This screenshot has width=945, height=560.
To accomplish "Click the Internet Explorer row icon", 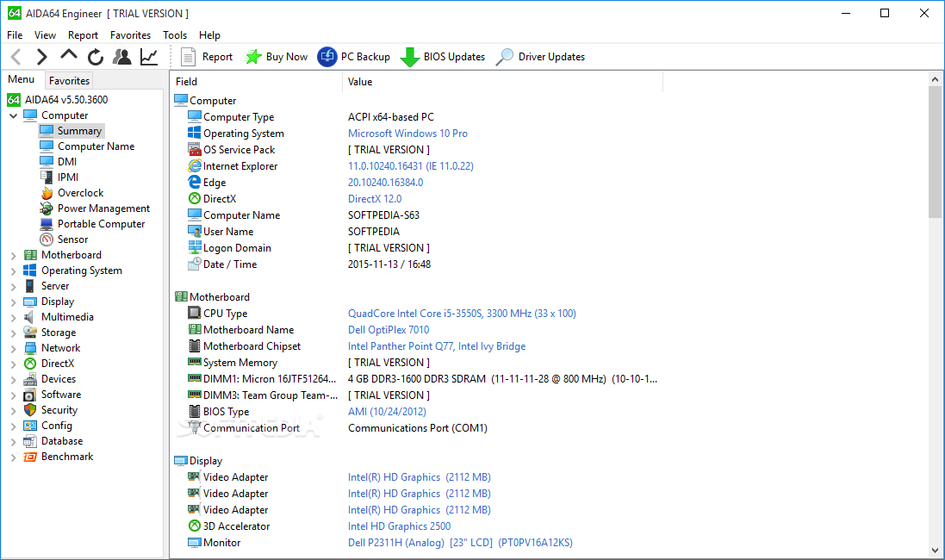I will tap(194, 165).
